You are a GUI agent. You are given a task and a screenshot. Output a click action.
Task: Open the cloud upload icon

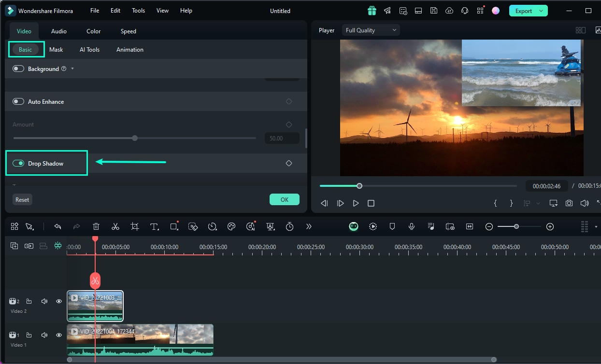[x=449, y=11]
